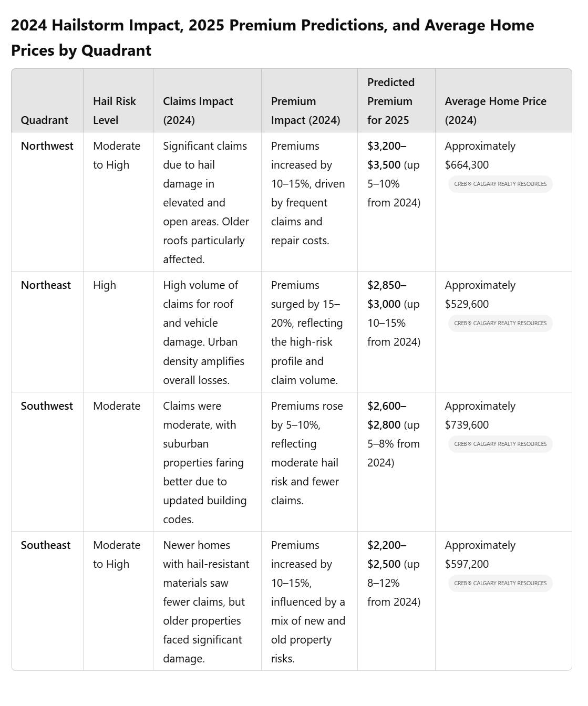Open the CREB citation chip for Southeast
Viewport: 588px width, 706px height.
click(x=500, y=583)
